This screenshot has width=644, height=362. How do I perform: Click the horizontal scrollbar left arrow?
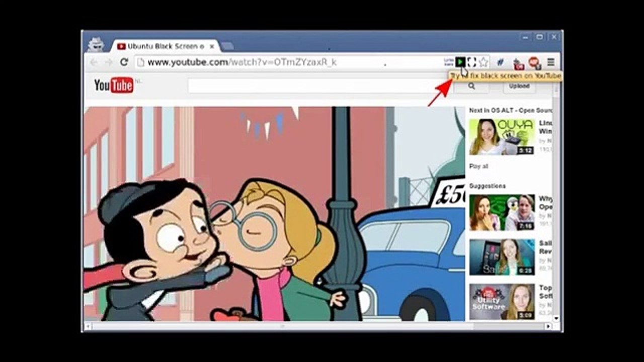point(88,326)
